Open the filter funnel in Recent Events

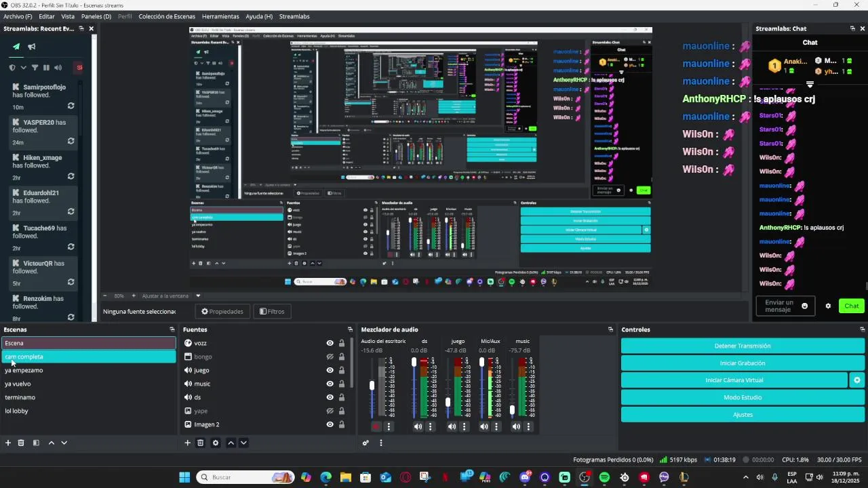click(35, 68)
